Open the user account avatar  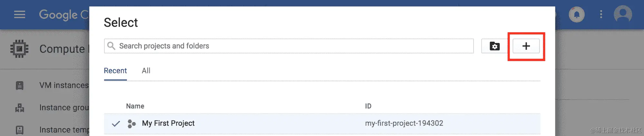(x=623, y=14)
